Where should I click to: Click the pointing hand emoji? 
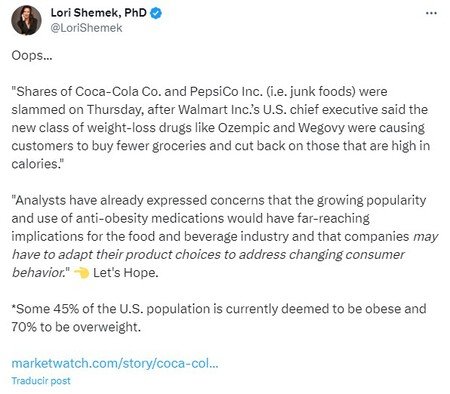pos(81,273)
